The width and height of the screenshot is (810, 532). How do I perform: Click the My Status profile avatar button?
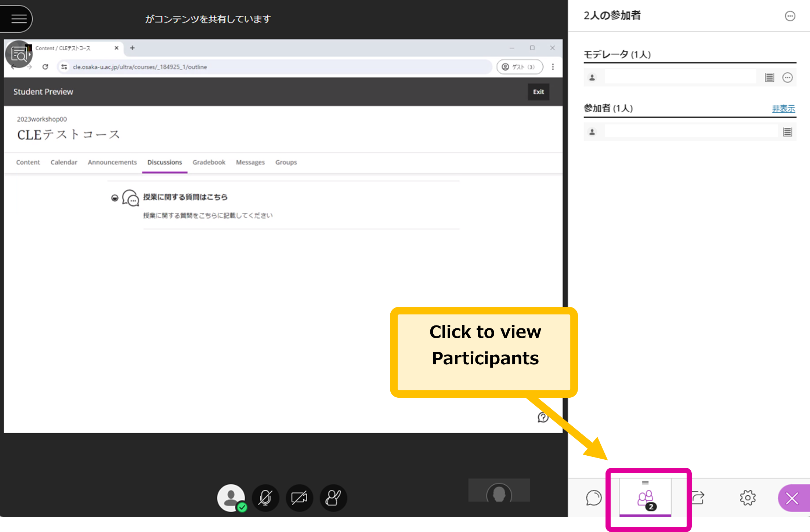point(231,498)
